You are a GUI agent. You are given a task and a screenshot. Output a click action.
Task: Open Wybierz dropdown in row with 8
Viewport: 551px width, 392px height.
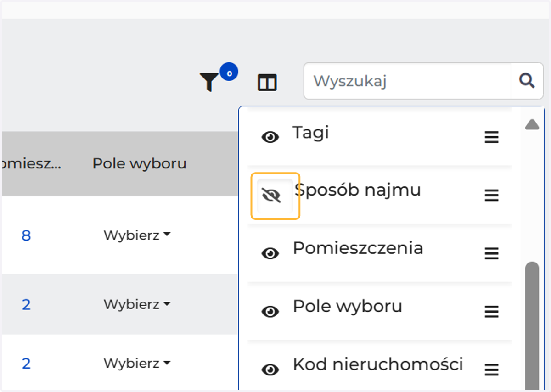click(x=137, y=235)
